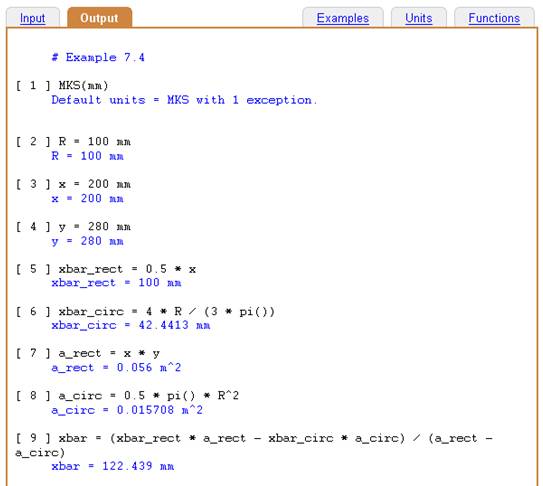The height and width of the screenshot is (486, 543).
Task: Click 'Default units = MKS with 1 exception' result
Action: tap(184, 100)
